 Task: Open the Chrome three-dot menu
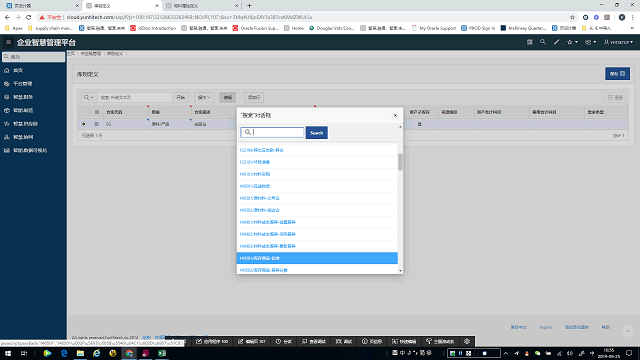pyautogui.click(x=632, y=17)
